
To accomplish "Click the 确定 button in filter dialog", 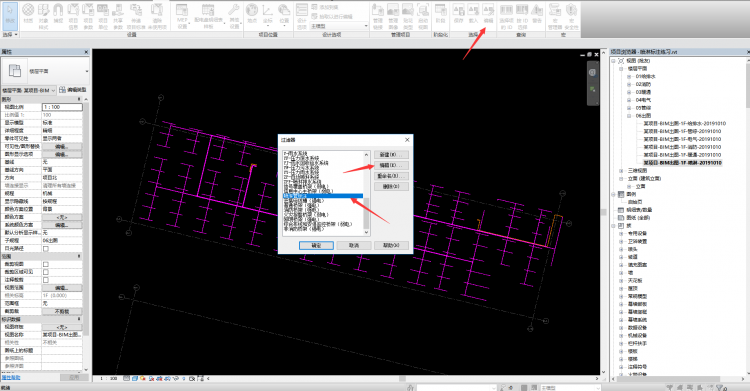I will click(316, 245).
